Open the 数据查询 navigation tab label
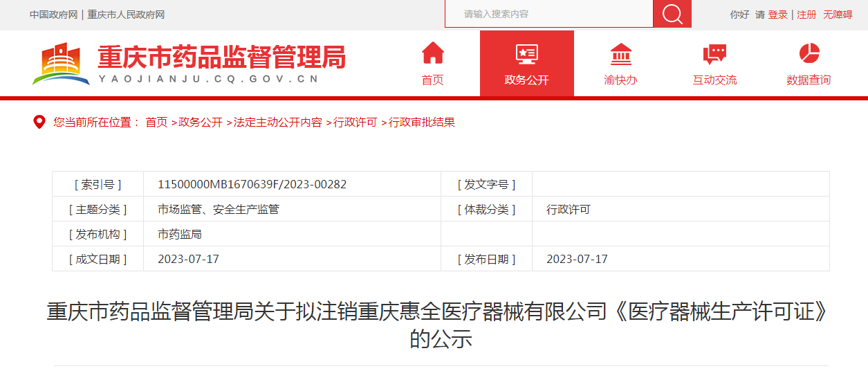Image resolution: width=868 pixels, height=371 pixels. click(x=809, y=80)
